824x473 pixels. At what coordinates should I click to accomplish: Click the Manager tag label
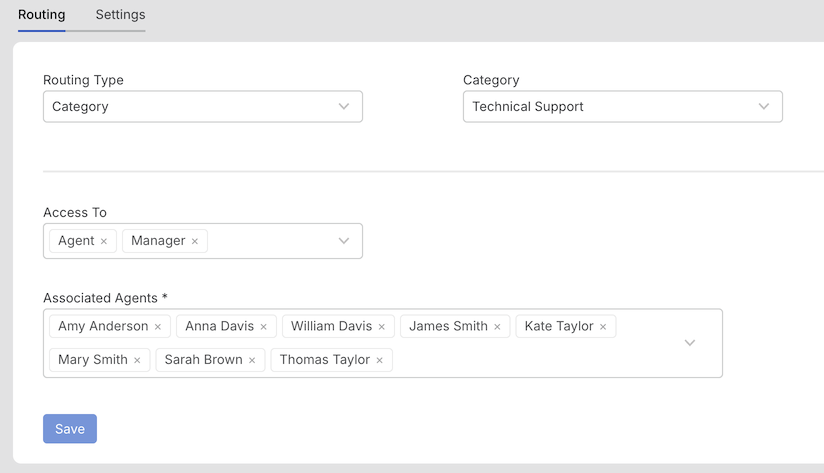[158, 241]
